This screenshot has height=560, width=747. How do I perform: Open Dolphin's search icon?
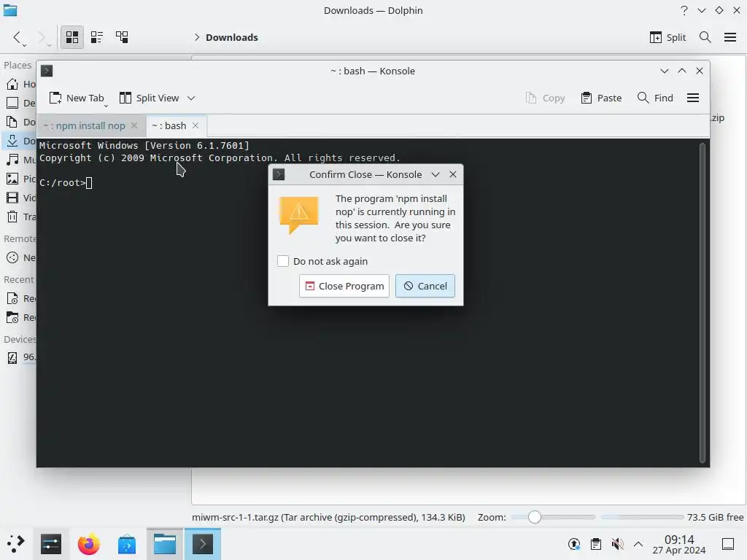(x=705, y=37)
